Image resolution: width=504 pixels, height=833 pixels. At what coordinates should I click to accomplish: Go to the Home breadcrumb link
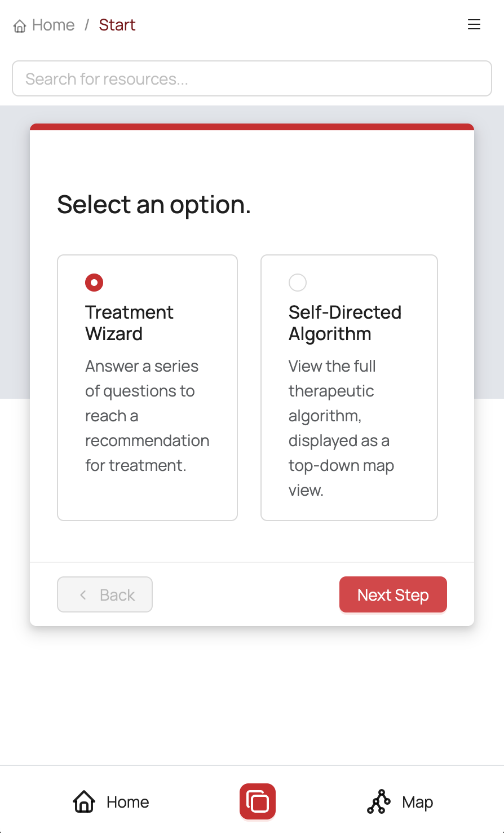[x=53, y=25]
